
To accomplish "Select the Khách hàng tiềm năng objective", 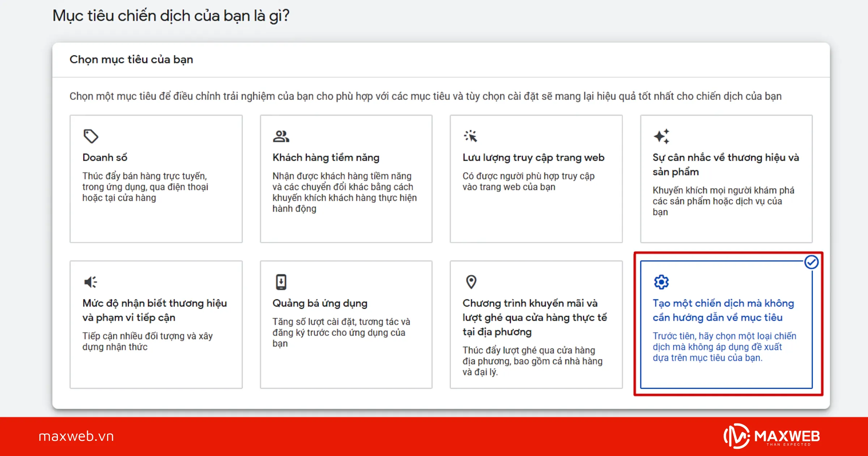I will 346,178.
